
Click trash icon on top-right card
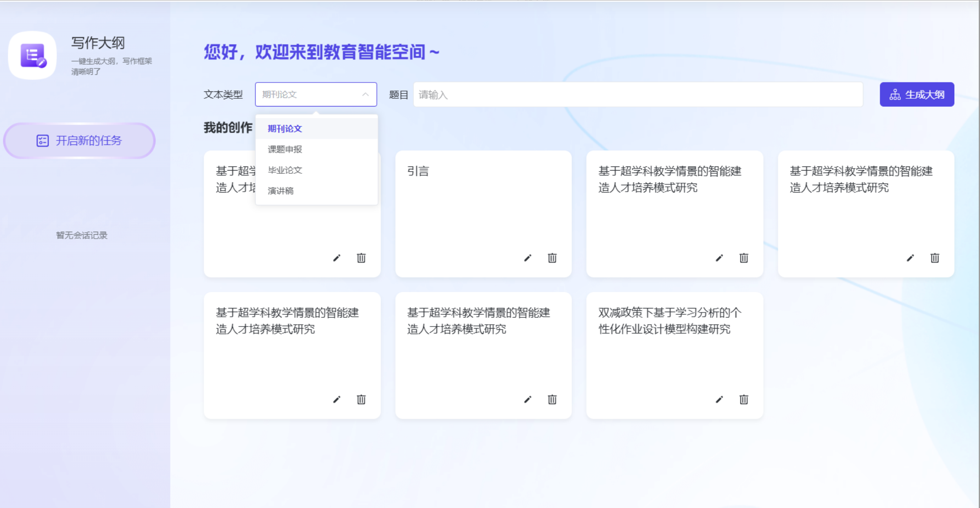(935, 258)
